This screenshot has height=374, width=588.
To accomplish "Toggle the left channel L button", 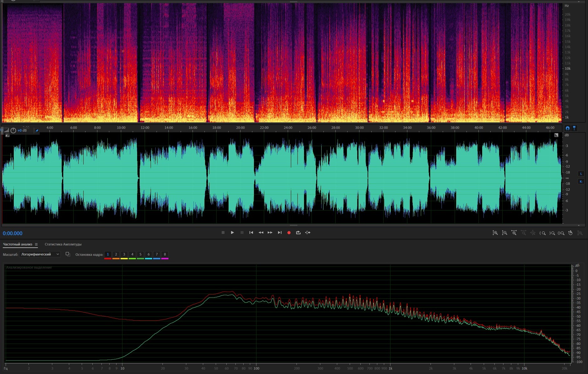I will (581, 174).
